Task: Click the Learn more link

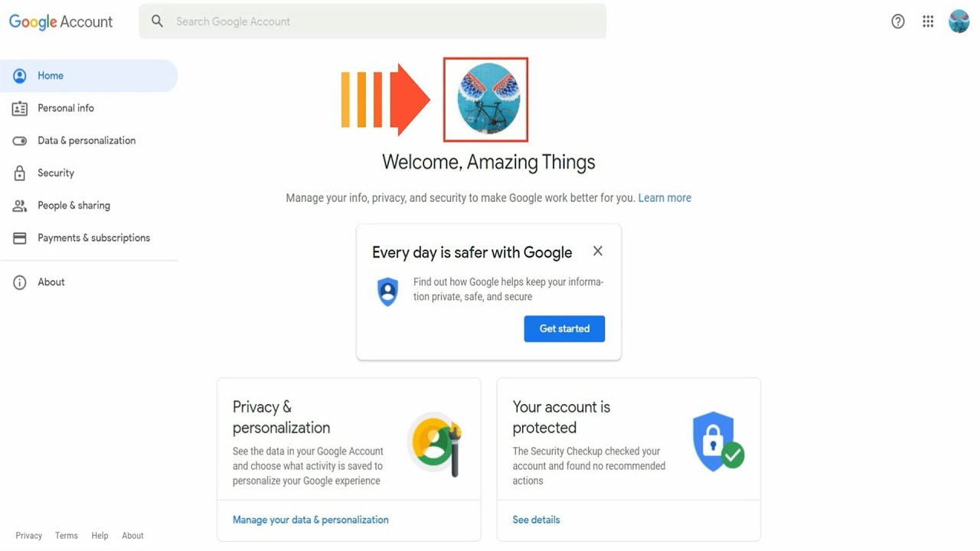Action: pos(665,197)
